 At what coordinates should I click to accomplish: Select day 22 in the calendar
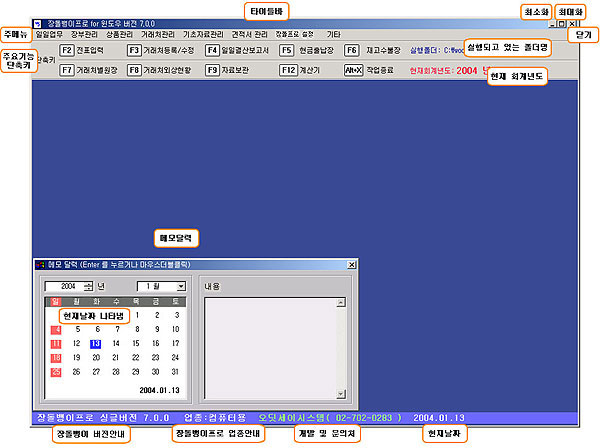click(135, 358)
